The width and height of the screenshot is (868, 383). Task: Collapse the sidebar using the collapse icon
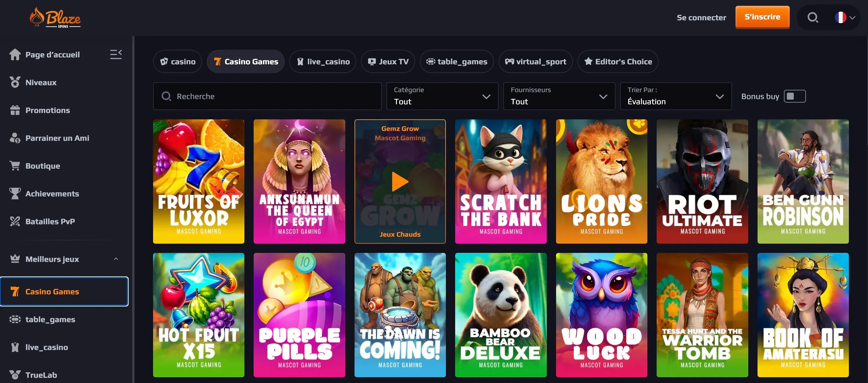[116, 54]
